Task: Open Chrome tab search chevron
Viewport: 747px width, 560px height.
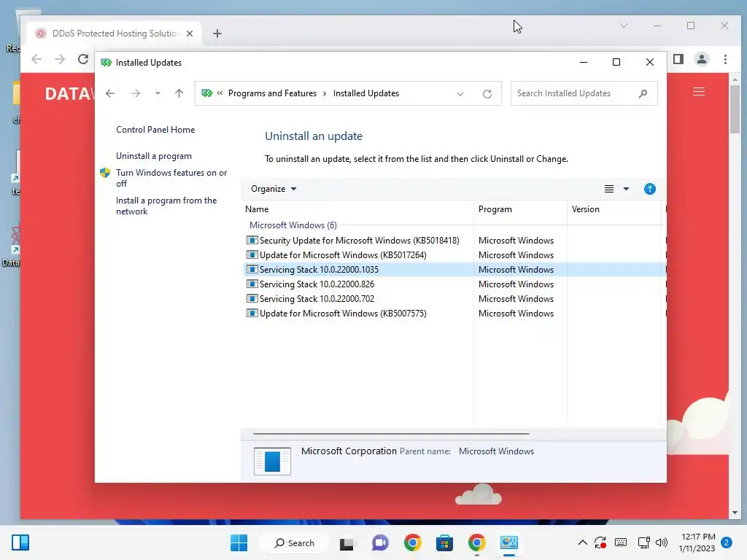Action: [624, 26]
